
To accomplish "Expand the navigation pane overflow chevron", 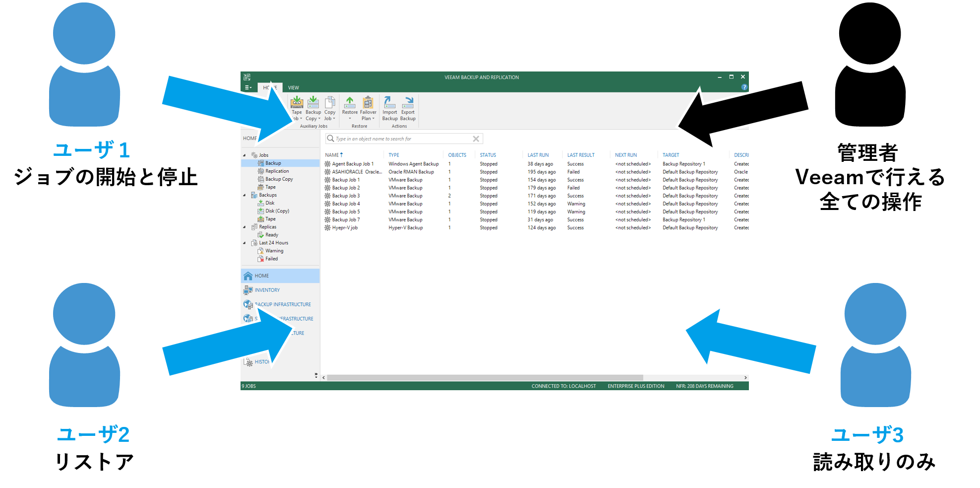I will coord(316,375).
